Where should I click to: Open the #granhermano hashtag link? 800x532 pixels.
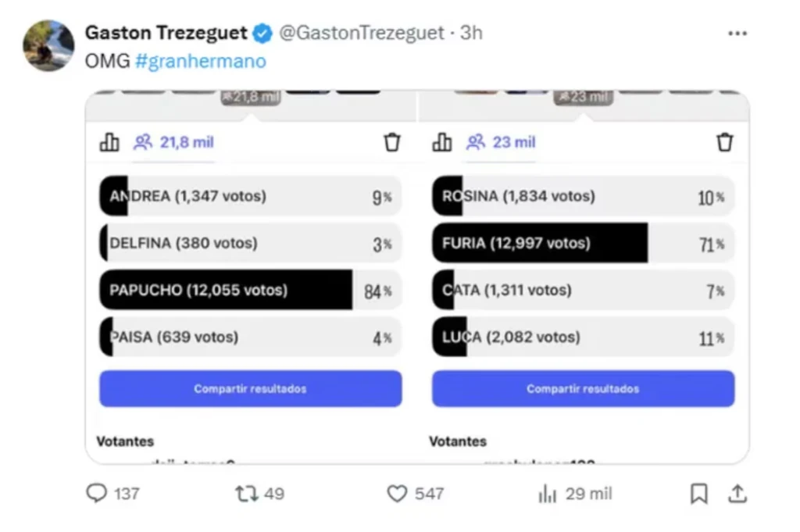click(200, 61)
